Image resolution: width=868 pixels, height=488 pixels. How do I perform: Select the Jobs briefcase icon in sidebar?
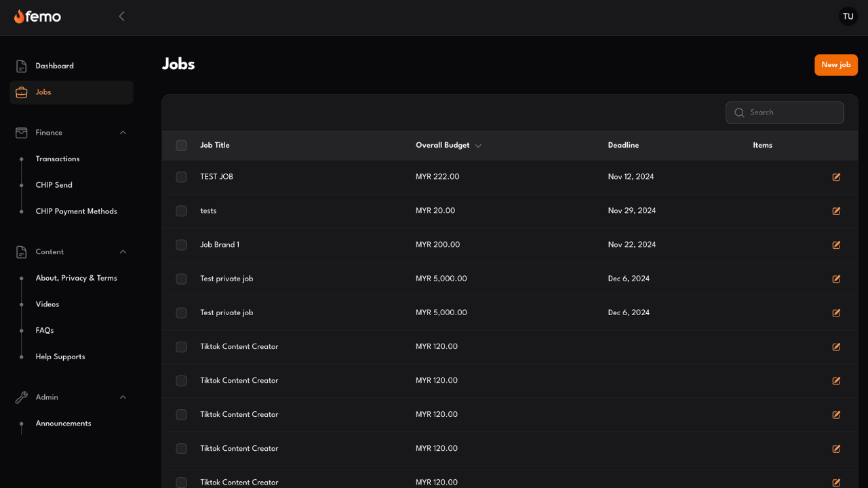21,91
